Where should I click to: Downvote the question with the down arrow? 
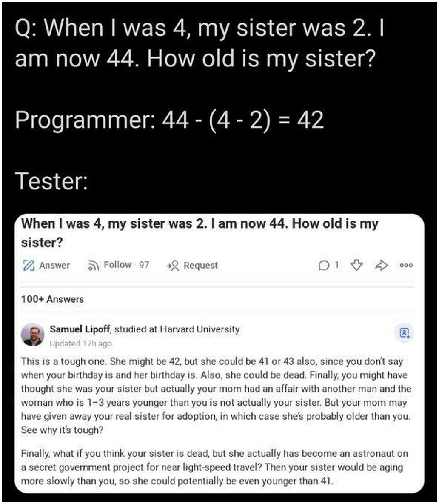tap(356, 266)
